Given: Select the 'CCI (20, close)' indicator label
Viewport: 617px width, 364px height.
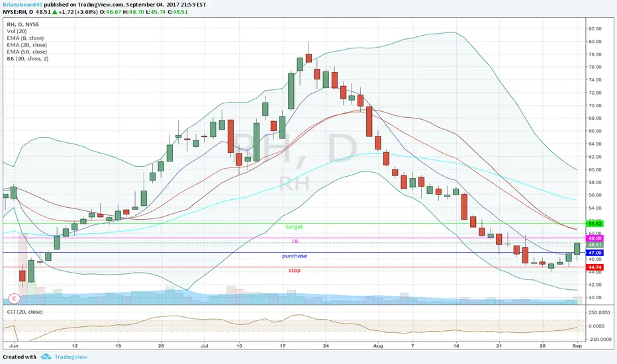Looking at the screenshot, I should [24, 312].
